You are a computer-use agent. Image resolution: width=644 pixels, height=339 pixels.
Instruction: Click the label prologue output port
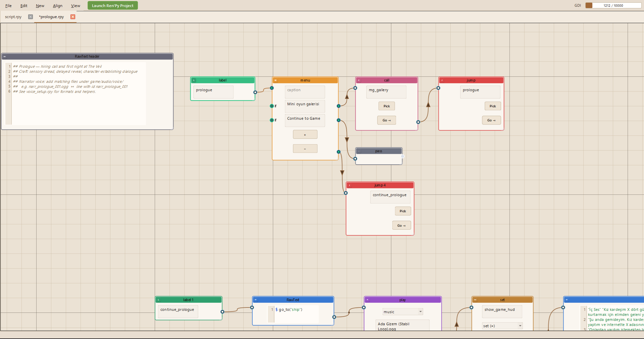pyautogui.click(x=255, y=92)
